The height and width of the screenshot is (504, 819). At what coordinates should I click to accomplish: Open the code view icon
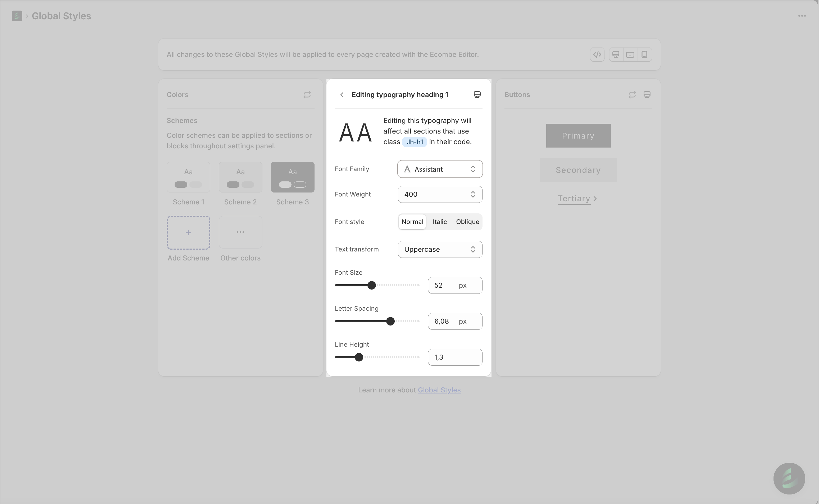pos(597,54)
